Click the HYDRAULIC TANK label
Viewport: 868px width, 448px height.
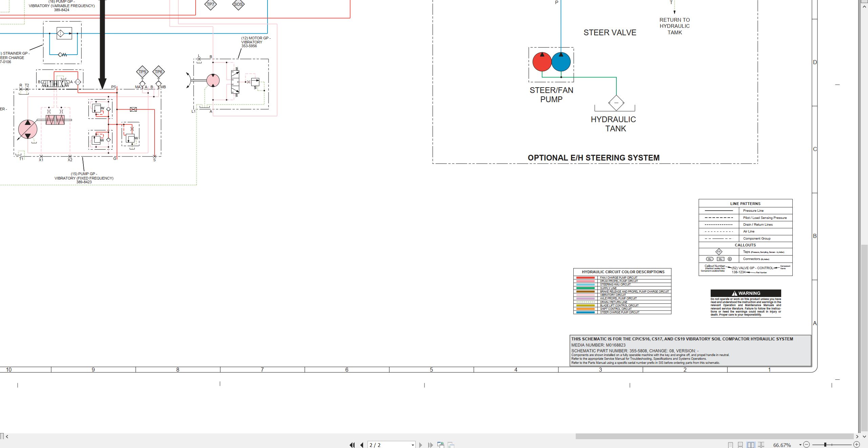point(613,124)
